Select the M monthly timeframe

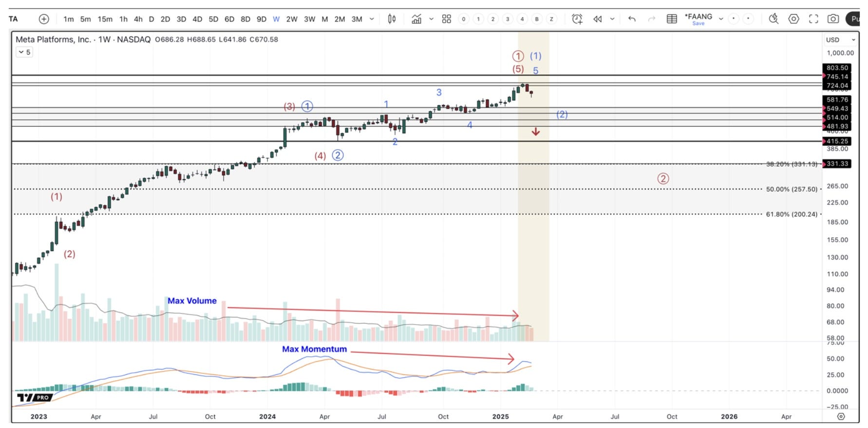click(x=325, y=19)
